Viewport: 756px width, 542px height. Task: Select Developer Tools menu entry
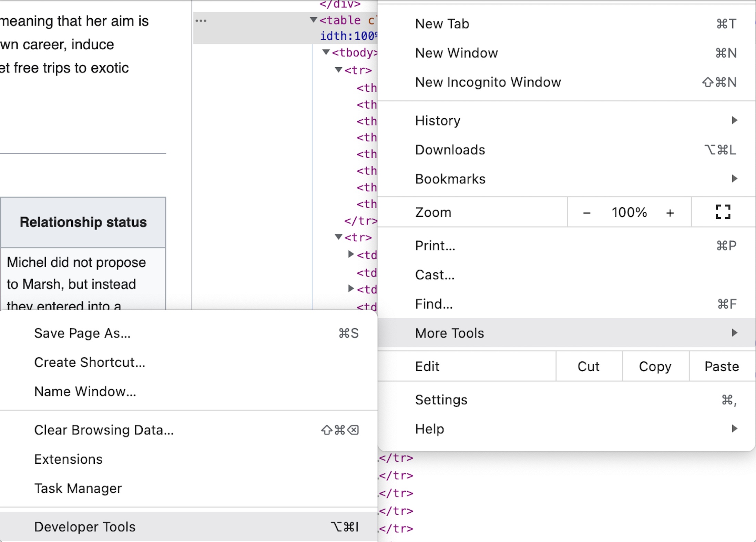tap(84, 526)
